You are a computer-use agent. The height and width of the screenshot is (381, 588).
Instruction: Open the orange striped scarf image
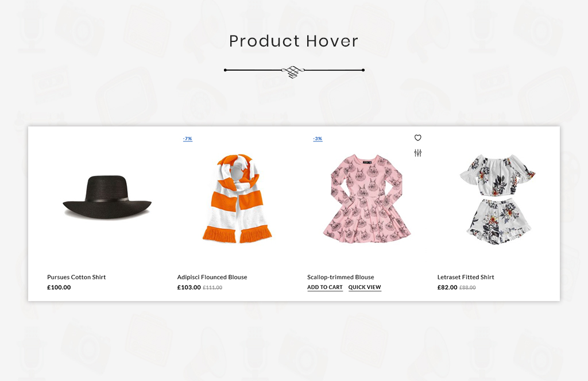click(237, 198)
